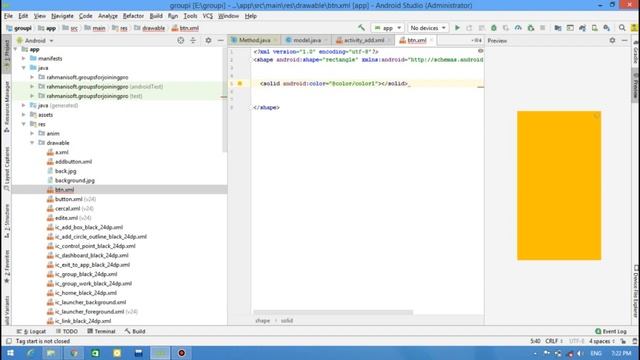Open the SDK Manager toolbar icon
This screenshot has width=640, height=360.
(607, 28)
